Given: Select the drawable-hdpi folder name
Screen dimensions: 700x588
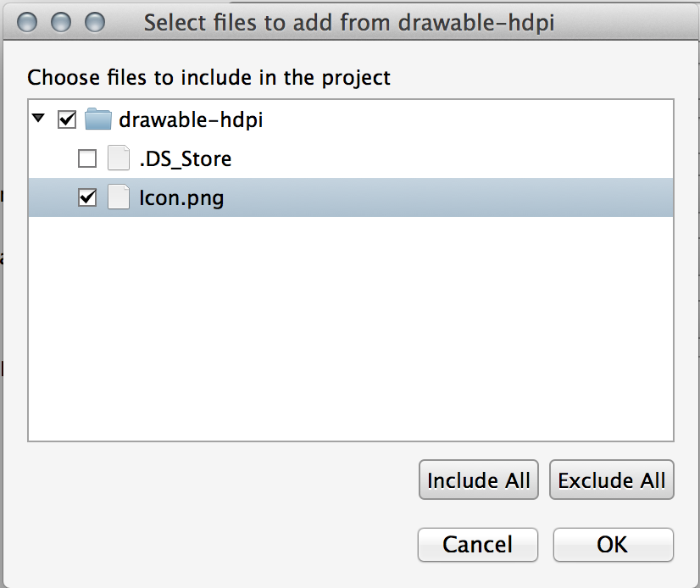Looking at the screenshot, I should [x=191, y=119].
